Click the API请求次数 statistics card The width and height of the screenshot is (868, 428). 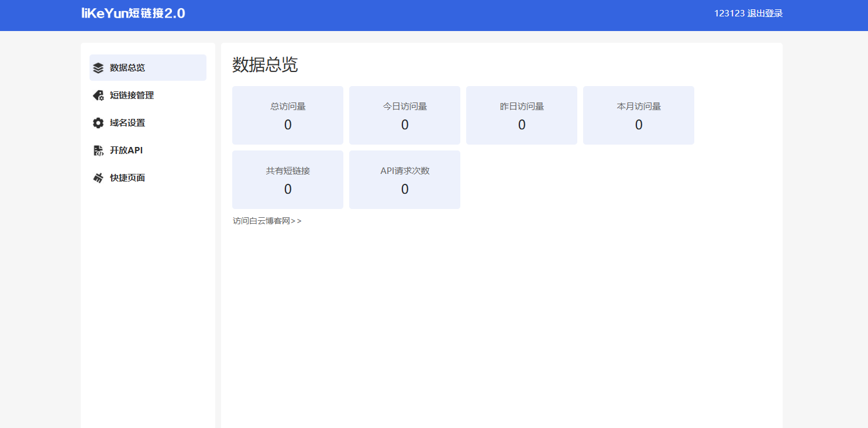point(404,179)
